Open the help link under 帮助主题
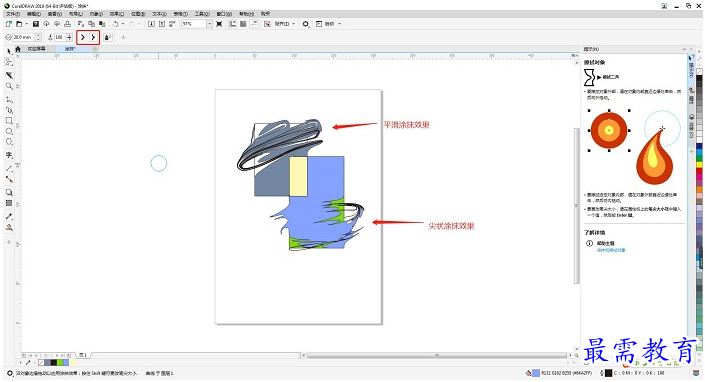705x382 pixels. pos(611,250)
